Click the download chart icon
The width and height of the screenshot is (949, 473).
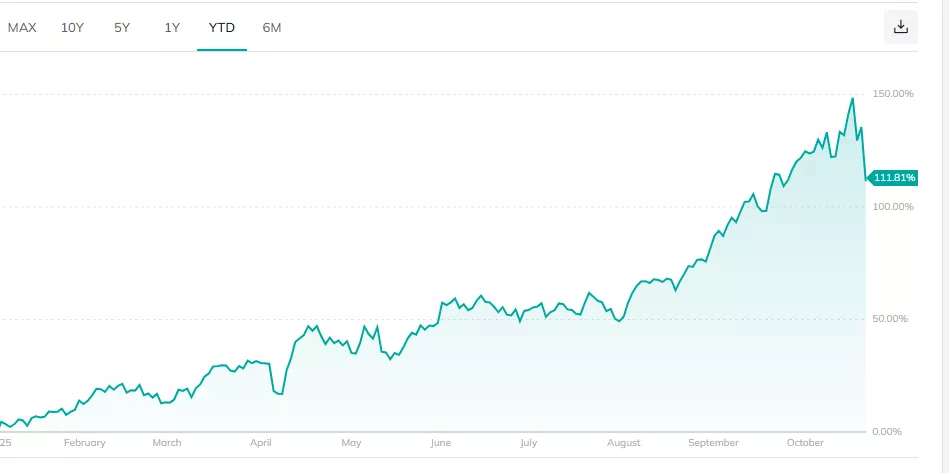[900, 27]
